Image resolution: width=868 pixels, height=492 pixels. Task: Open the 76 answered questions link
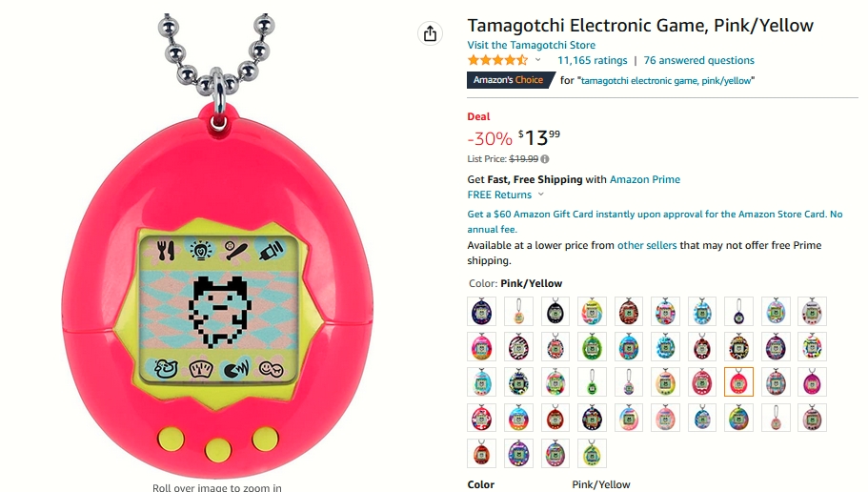[698, 60]
